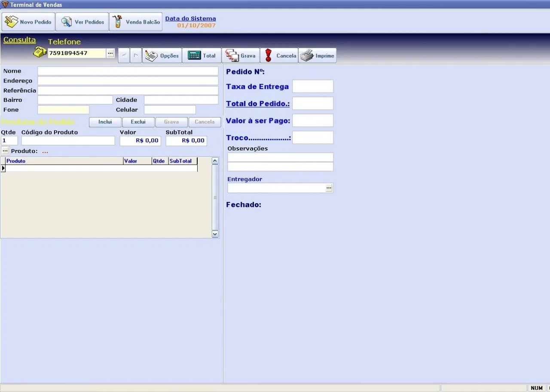Click the Taxa de Entrega field
The image size is (550, 392).
point(313,86)
